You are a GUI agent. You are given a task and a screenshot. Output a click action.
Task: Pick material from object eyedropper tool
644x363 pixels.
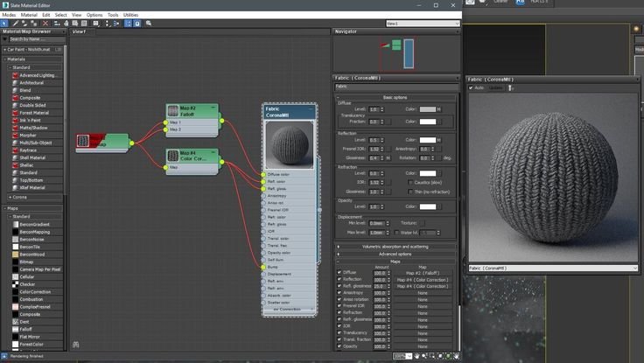15,24
